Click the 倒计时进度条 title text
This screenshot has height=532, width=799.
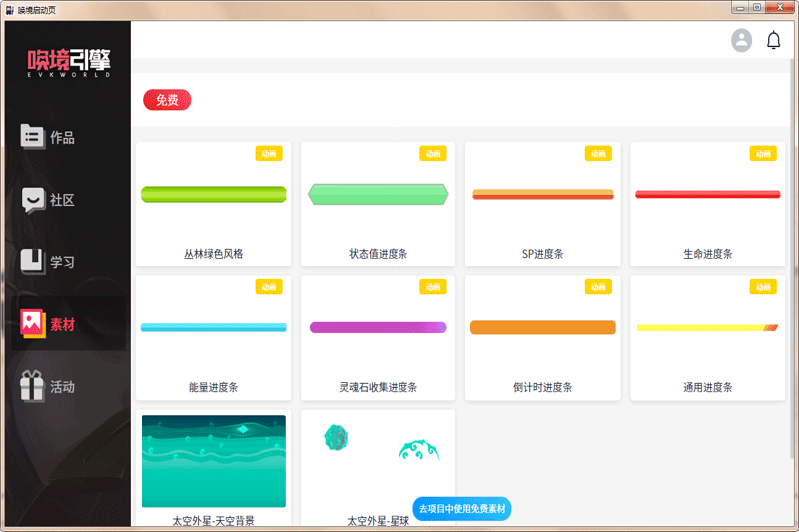pyautogui.click(x=543, y=387)
